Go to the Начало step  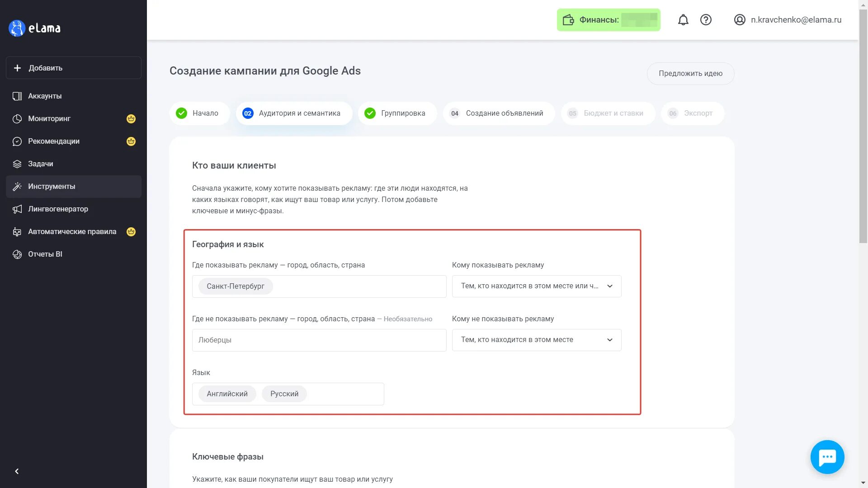tap(200, 113)
